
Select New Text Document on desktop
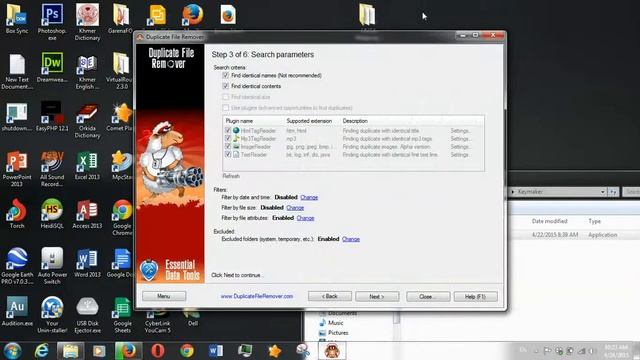point(17,71)
